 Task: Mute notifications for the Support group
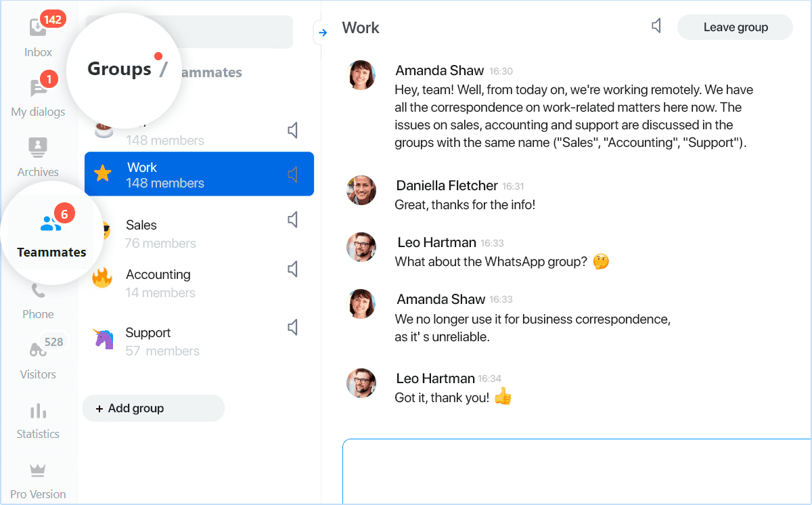click(x=292, y=327)
